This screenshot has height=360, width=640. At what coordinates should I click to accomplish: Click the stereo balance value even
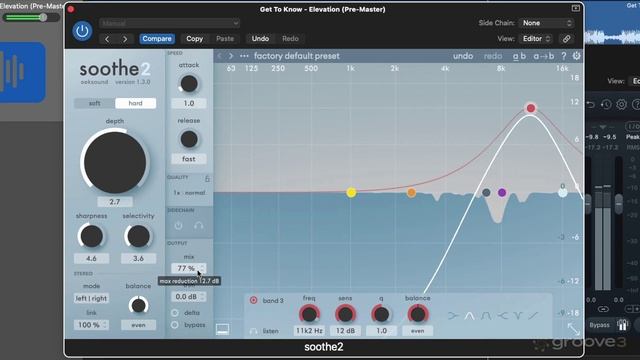click(x=138, y=325)
